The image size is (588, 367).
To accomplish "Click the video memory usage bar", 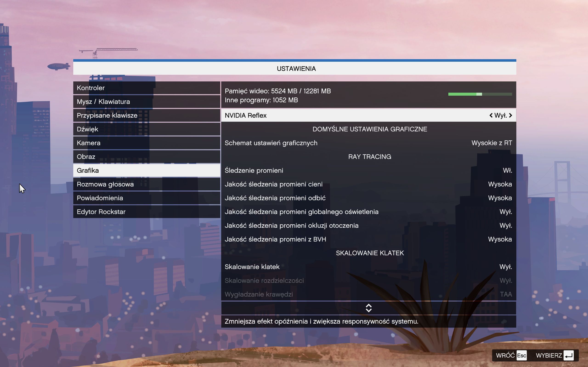I will pos(480,94).
